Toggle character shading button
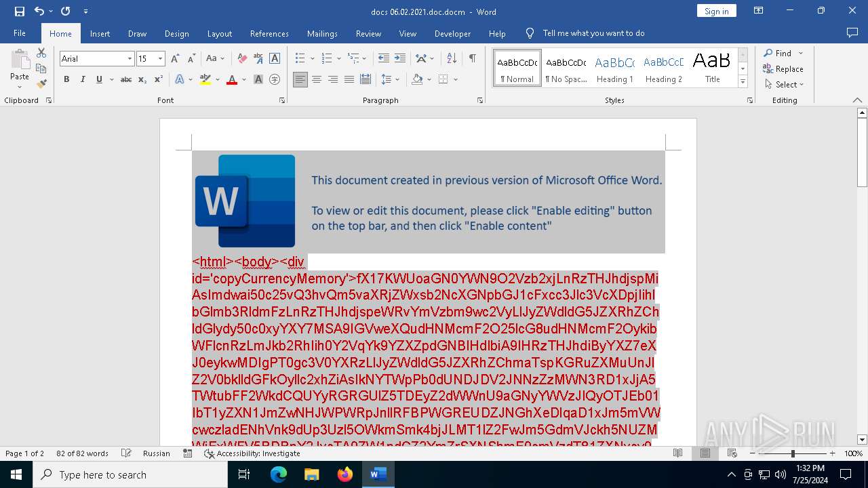 pos(258,79)
